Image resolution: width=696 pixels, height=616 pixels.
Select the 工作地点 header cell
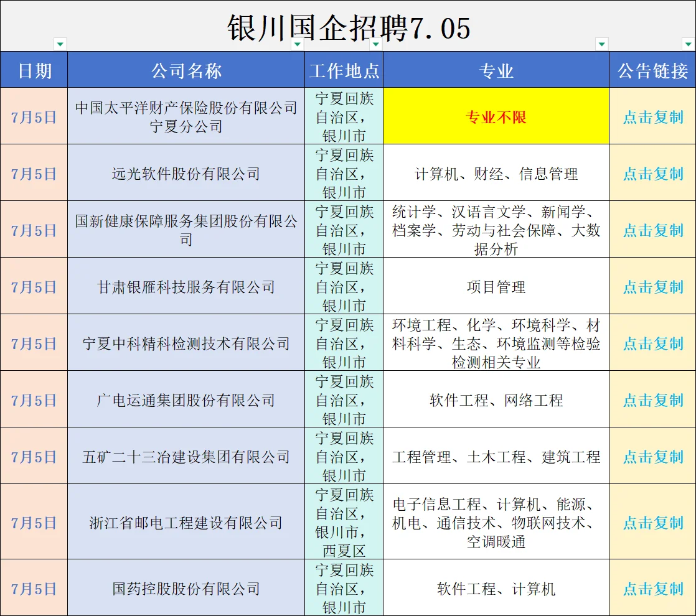pyautogui.click(x=344, y=70)
